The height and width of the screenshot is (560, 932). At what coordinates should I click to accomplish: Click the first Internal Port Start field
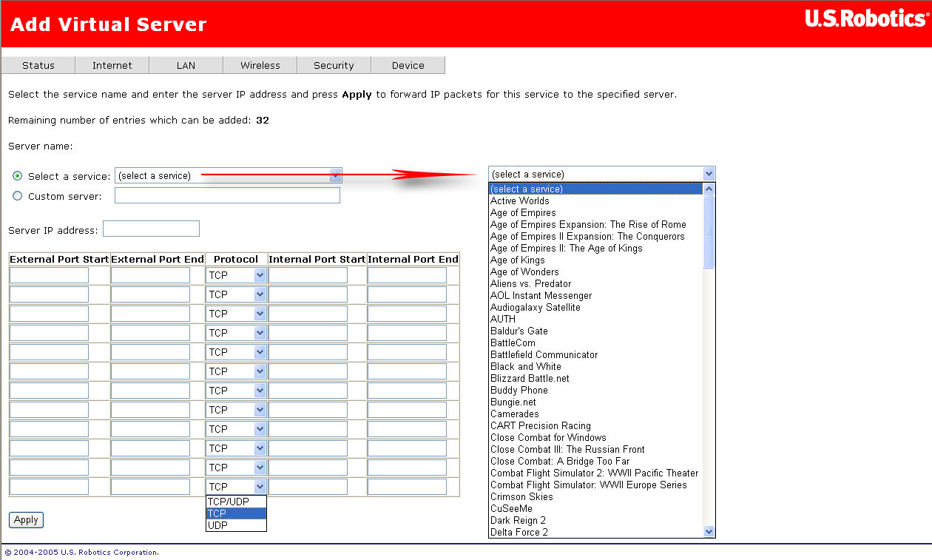pyautogui.click(x=308, y=275)
